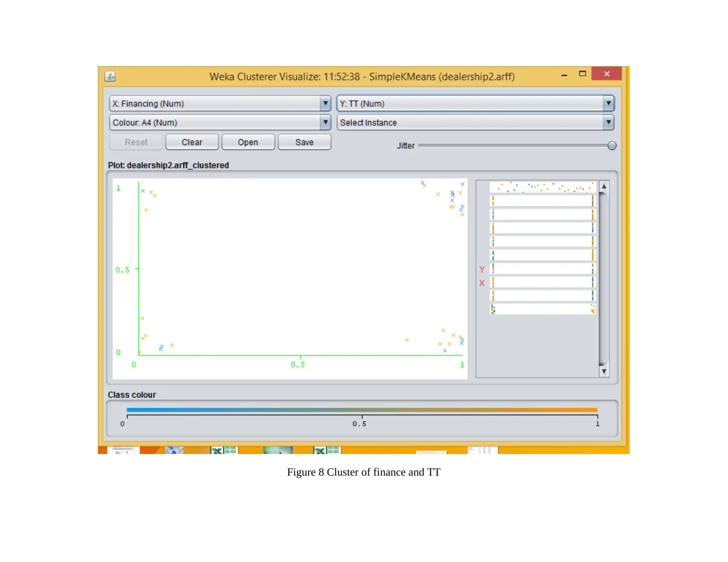Image resolution: width=728 pixels, height=562 pixels.
Task: Select the top attribute strip in the side panel
Action: (x=543, y=187)
